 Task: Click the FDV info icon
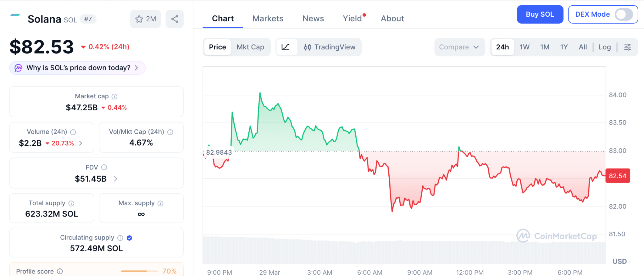pos(104,168)
